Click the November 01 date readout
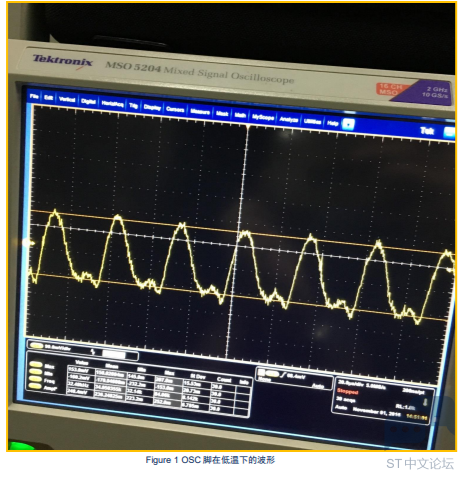463x479 pixels. 376,412
